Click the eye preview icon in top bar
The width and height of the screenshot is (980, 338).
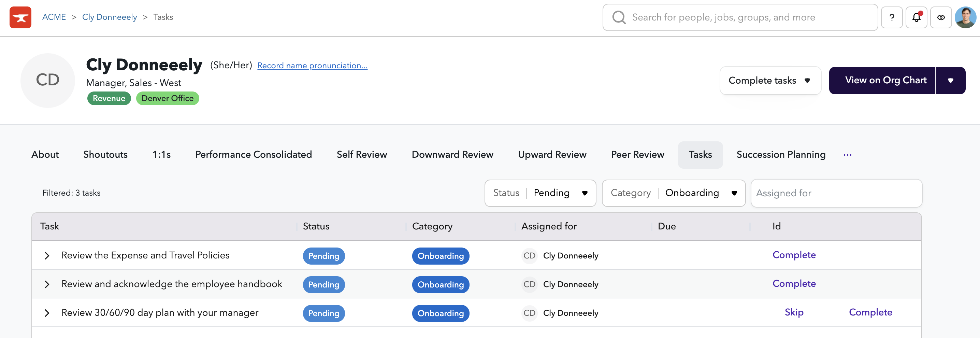click(x=941, y=17)
